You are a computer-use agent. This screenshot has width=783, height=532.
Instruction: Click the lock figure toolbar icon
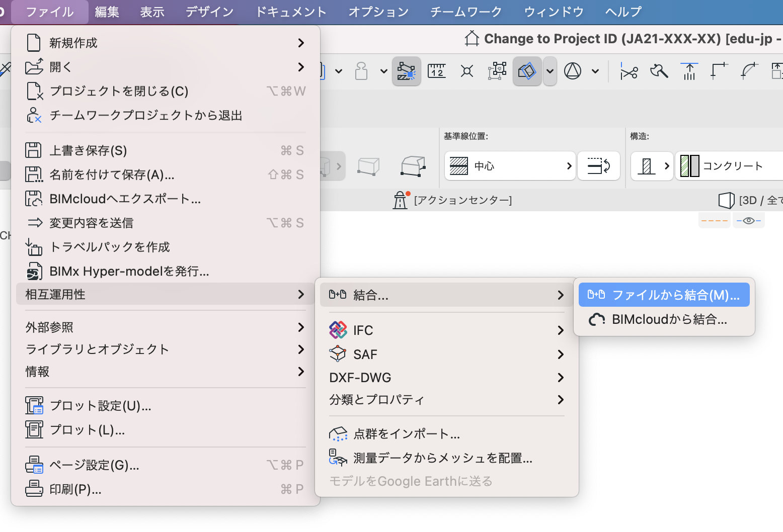[x=361, y=71]
